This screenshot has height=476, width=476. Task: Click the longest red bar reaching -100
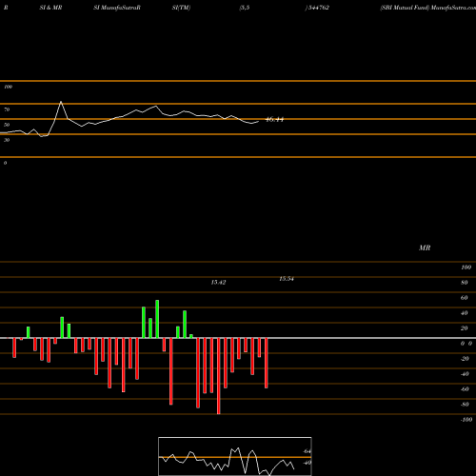218,376
